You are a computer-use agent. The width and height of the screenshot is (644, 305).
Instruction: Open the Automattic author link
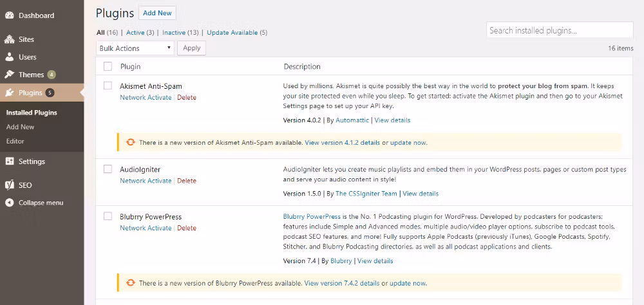point(352,120)
